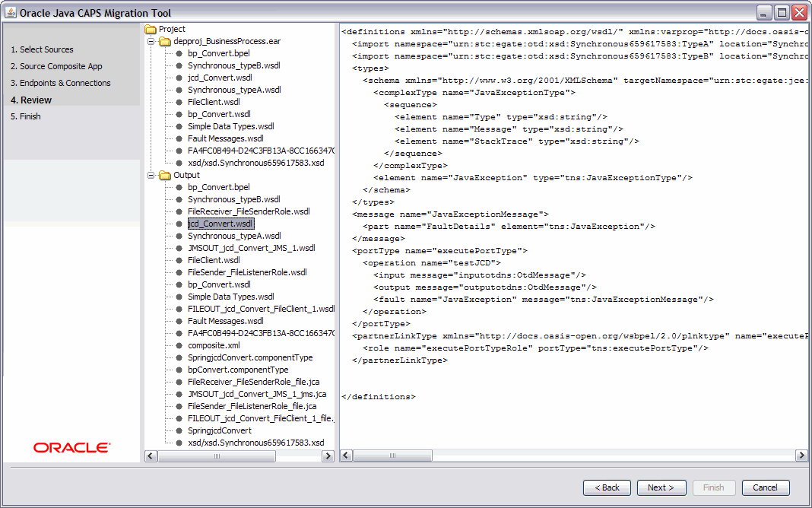The width and height of the screenshot is (812, 508).
Task: Select JMSOUT_jcd_Convert_JMS_1_jms.jca
Action: [x=257, y=394]
